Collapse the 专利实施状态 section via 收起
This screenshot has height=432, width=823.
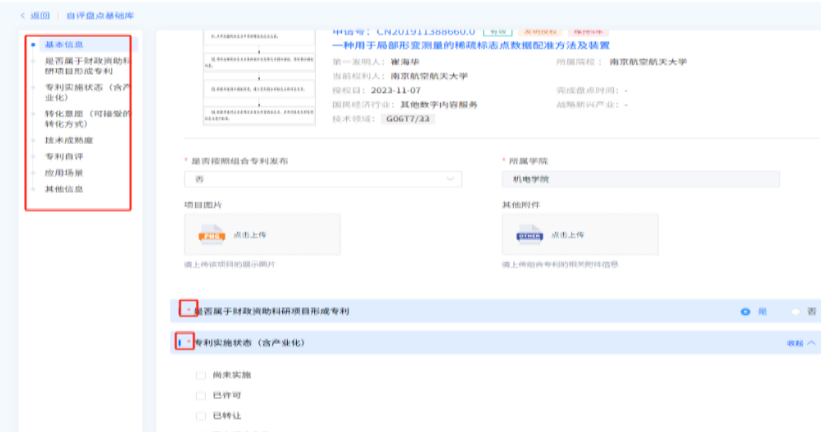pyautogui.click(x=800, y=343)
